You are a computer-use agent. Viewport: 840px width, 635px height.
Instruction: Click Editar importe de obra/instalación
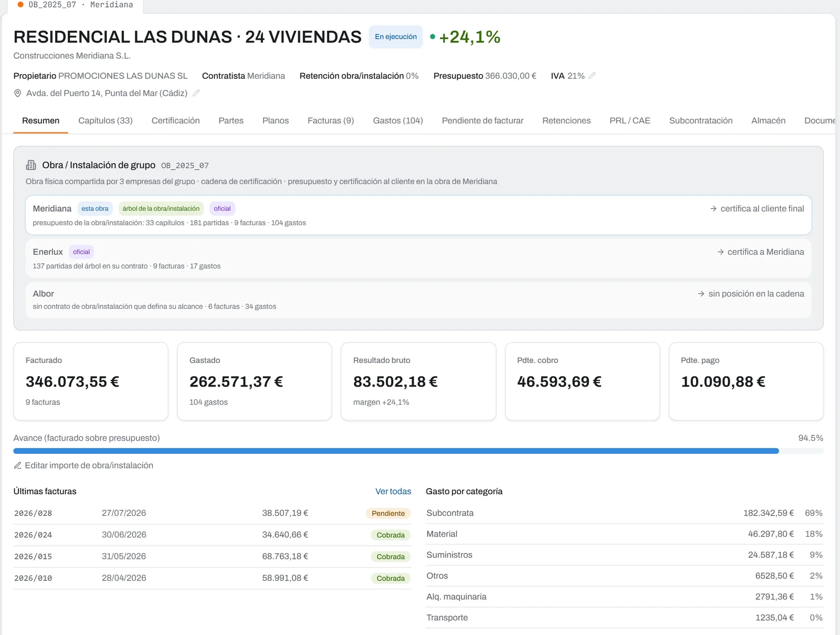click(83, 465)
